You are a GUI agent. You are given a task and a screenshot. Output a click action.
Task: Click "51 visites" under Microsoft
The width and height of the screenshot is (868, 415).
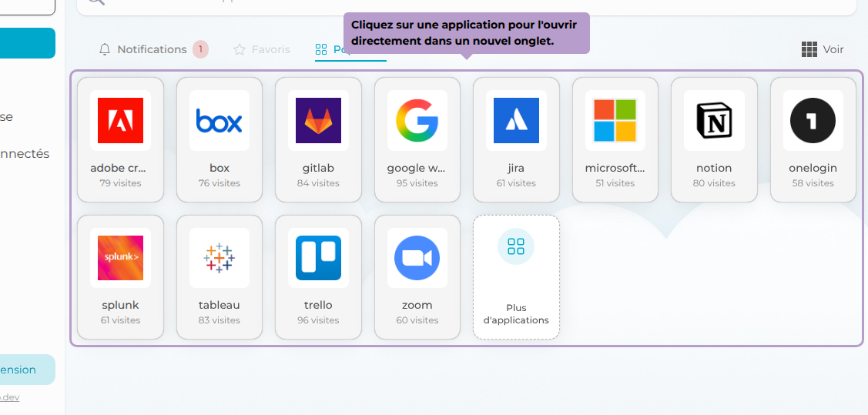615,183
